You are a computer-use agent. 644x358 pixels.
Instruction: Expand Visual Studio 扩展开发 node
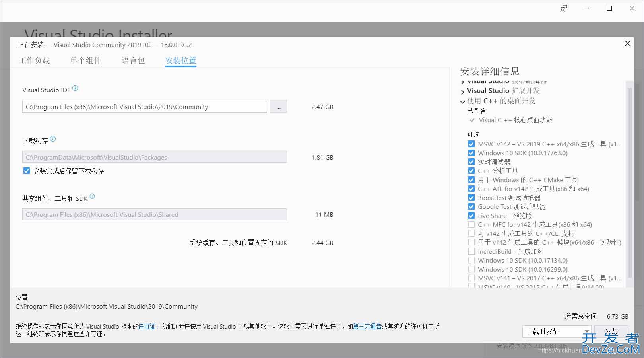pyautogui.click(x=462, y=92)
